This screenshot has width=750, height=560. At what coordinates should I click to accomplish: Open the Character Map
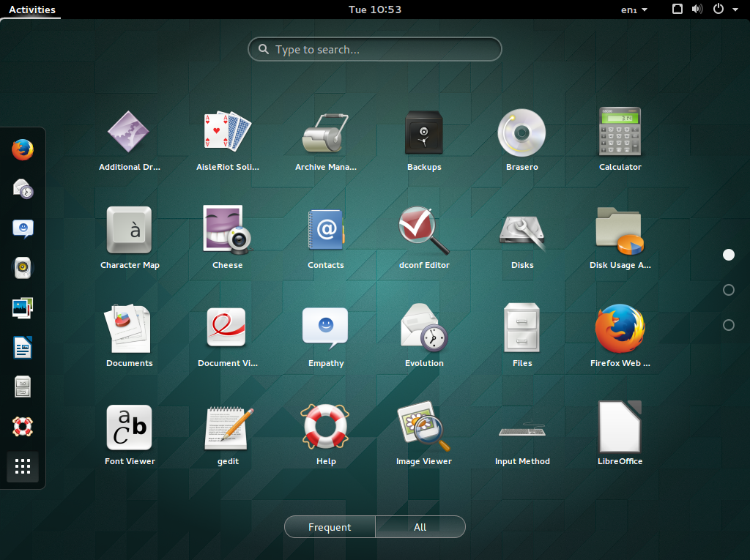130,230
